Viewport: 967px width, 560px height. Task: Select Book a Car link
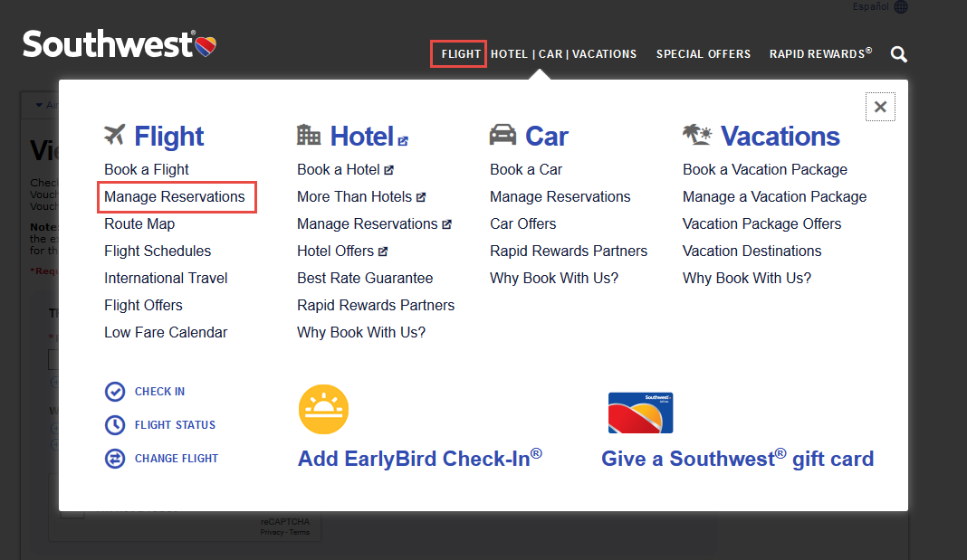click(526, 169)
